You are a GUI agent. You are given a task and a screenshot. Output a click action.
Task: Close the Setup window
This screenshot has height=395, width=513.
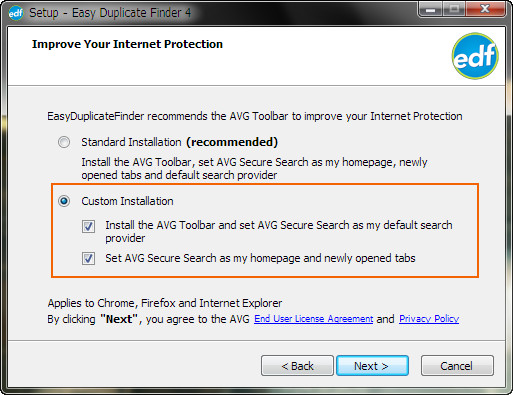tap(485, 9)
